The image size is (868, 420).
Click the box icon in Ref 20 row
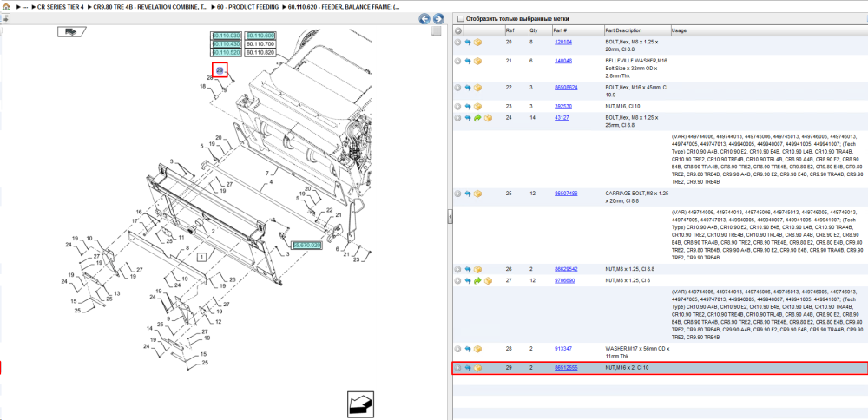[x=477, y=42]
